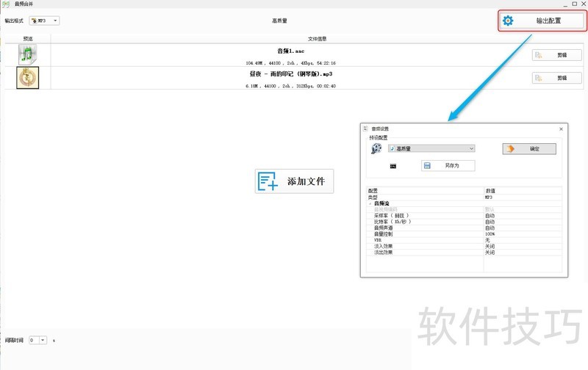Click the film reel preset icon
Image resolution: width=588 pixels, height=370 pixels.
point(376,148)
